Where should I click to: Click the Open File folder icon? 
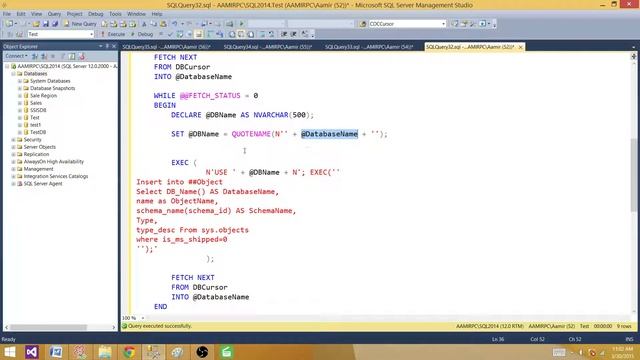coord(36,24)
